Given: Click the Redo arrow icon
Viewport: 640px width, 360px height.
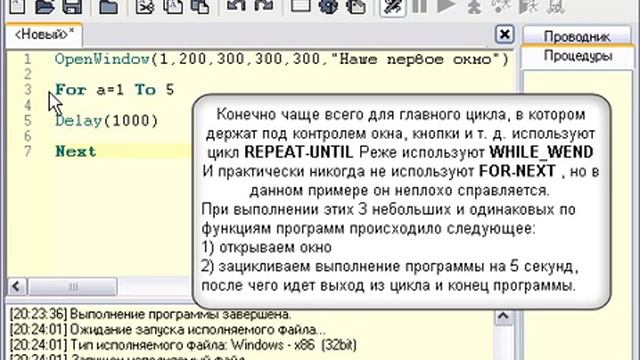Looking at the screenshot, I should coord(264,5).
